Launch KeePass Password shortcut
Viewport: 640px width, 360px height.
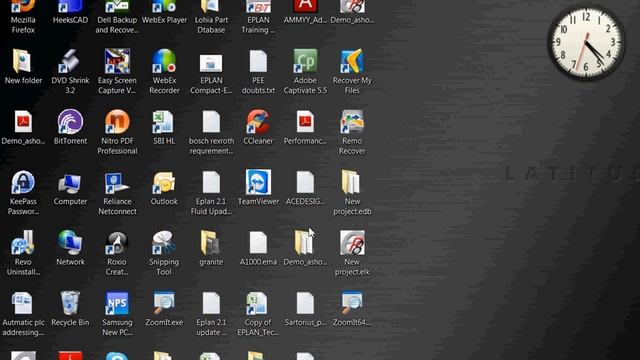coord(23,192)
